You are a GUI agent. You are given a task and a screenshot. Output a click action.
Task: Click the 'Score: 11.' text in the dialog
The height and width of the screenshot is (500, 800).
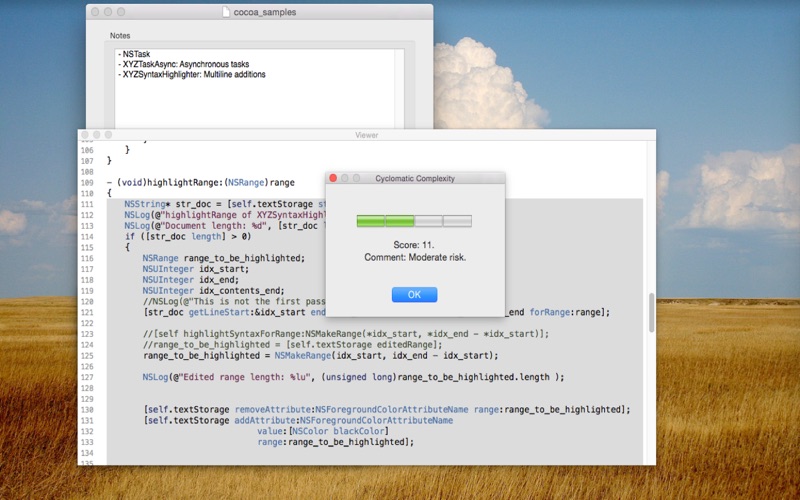[414, 245]
